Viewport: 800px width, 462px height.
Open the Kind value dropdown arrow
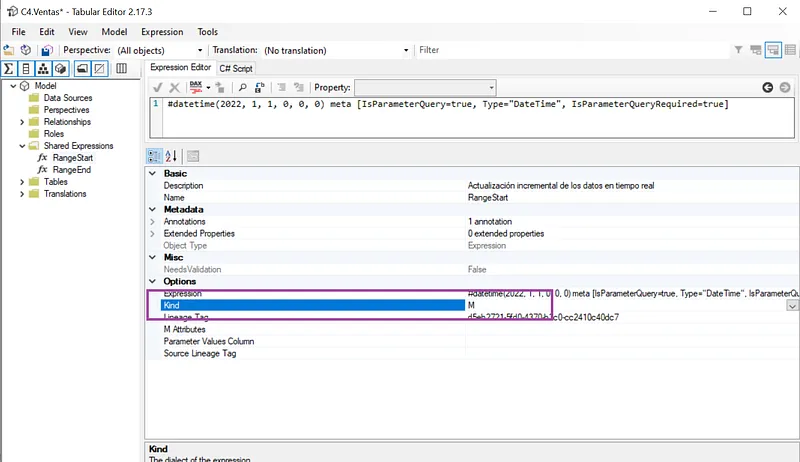(792, 305)
